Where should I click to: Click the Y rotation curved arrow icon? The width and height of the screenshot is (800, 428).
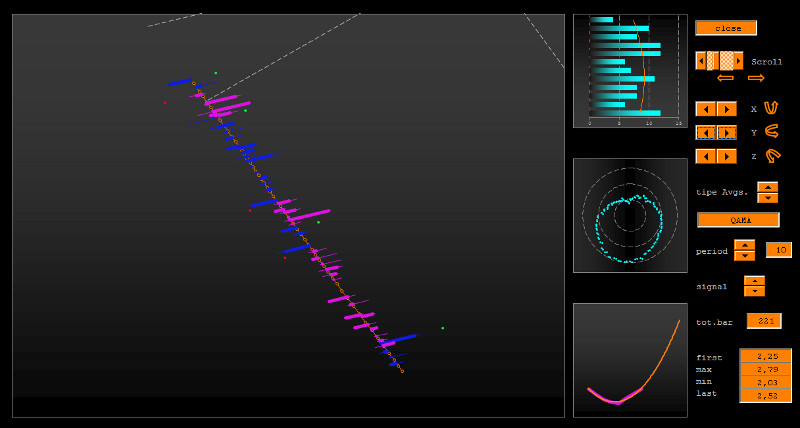[771, 131]
